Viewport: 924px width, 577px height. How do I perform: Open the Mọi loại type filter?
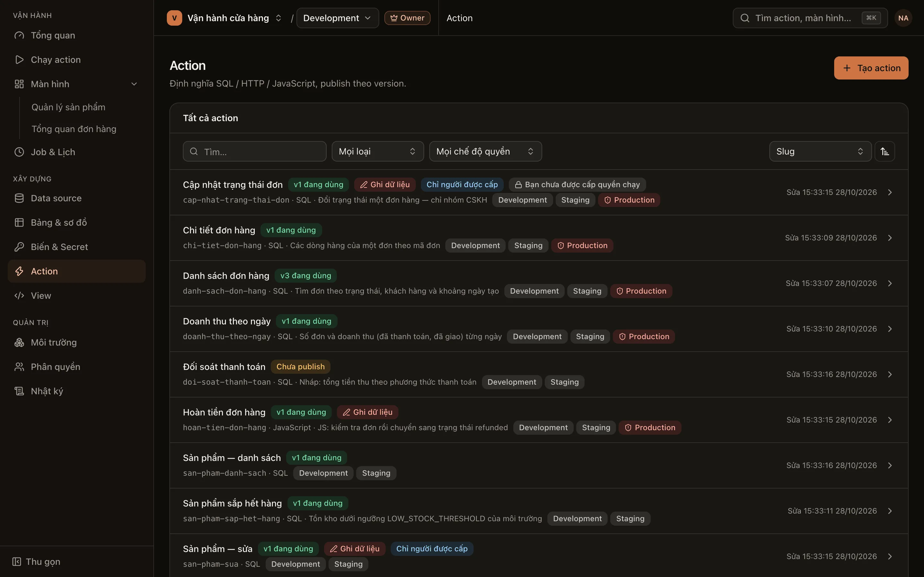378,152
